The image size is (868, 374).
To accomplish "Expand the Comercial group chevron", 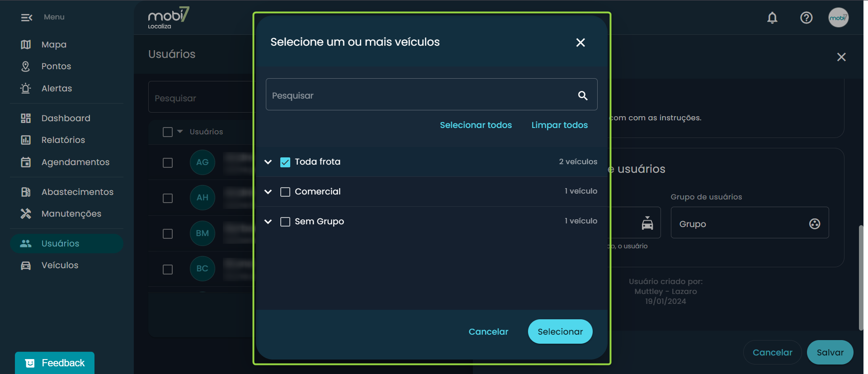I will (268, 192).
